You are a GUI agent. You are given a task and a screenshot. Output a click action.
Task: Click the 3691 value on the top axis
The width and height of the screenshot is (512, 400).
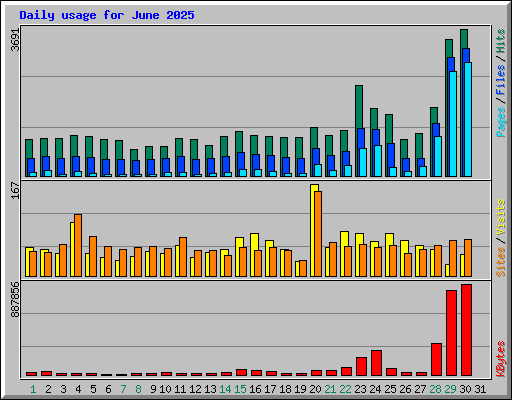pyautogui.click(x=15, y=40)
